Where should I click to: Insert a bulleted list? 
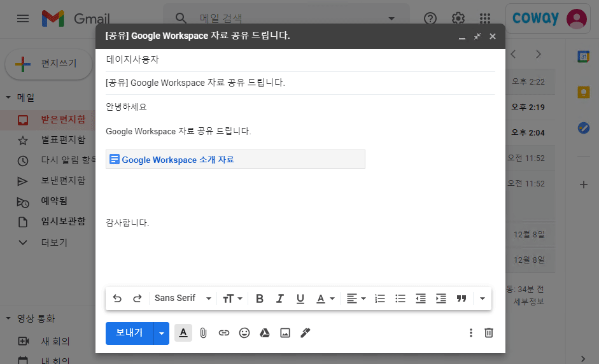point(400,298)
